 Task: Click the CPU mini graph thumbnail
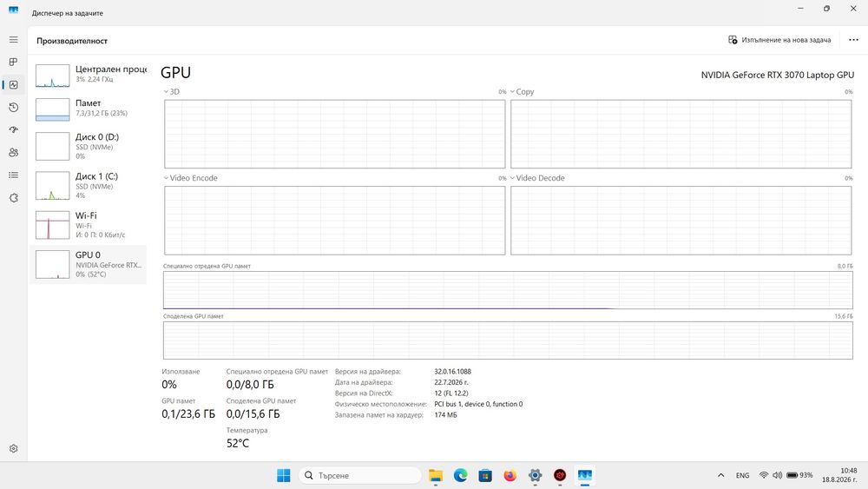53,76
